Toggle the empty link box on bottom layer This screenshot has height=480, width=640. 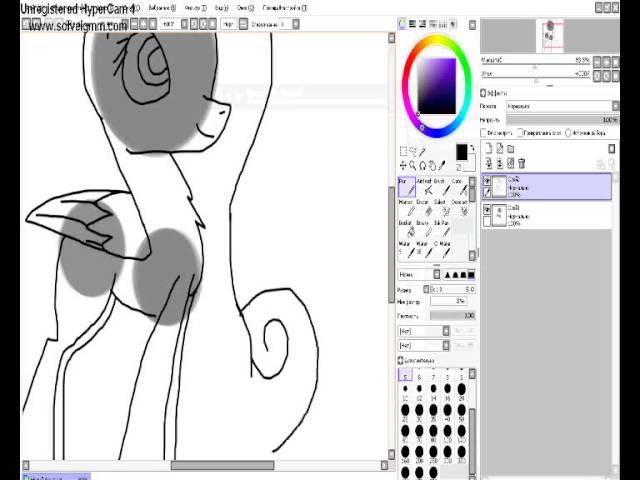pyautogui.click(x=487, y=221)
